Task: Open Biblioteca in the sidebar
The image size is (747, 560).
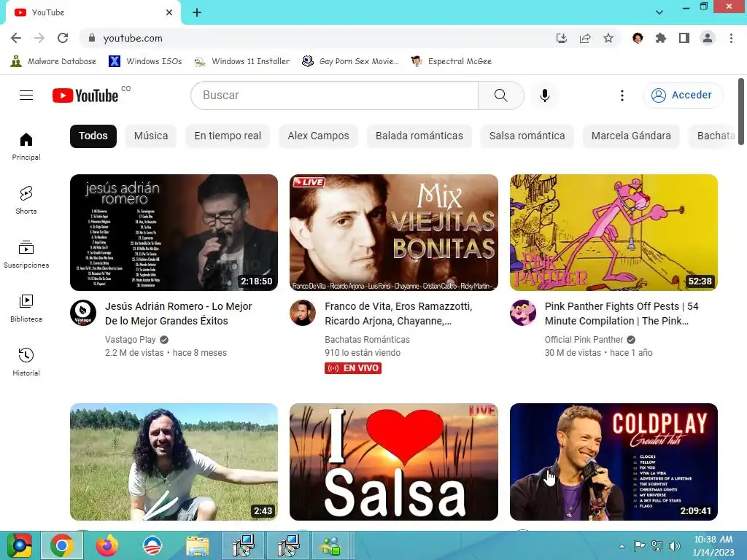Action: (26, 308)
